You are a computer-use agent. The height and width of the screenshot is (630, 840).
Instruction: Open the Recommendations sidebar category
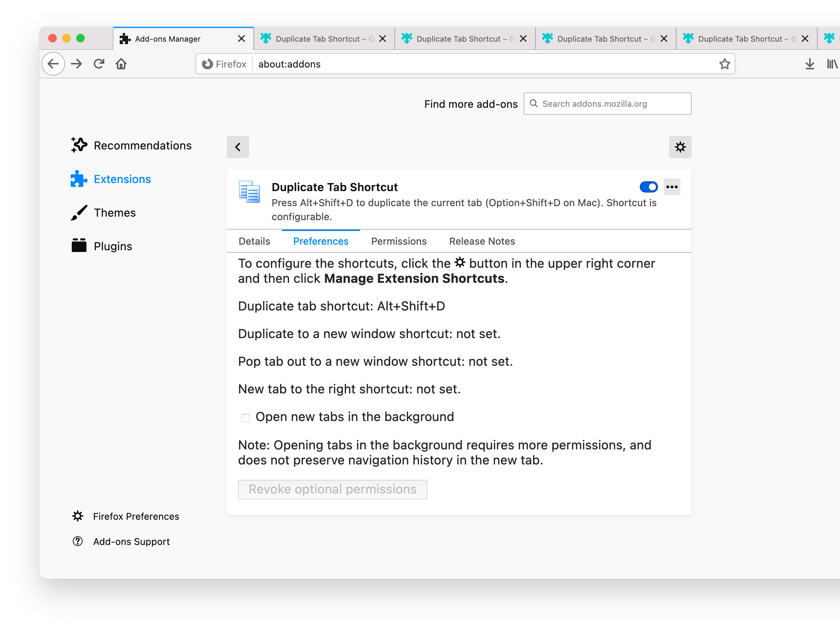[x=142, y=146]
